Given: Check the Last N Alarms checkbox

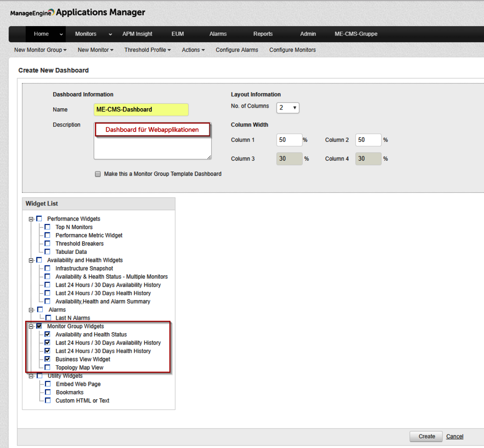Looking at the screenshot, I should [x=48, y=317].
